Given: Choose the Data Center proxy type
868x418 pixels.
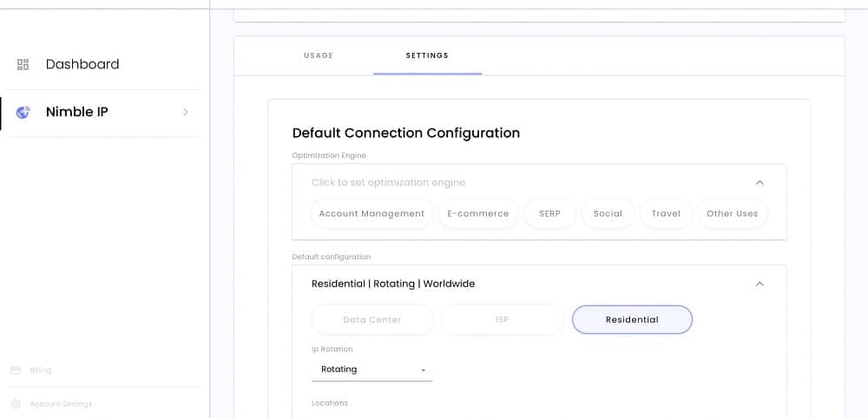Looking at the screenshot, I should tap(372, 320).
